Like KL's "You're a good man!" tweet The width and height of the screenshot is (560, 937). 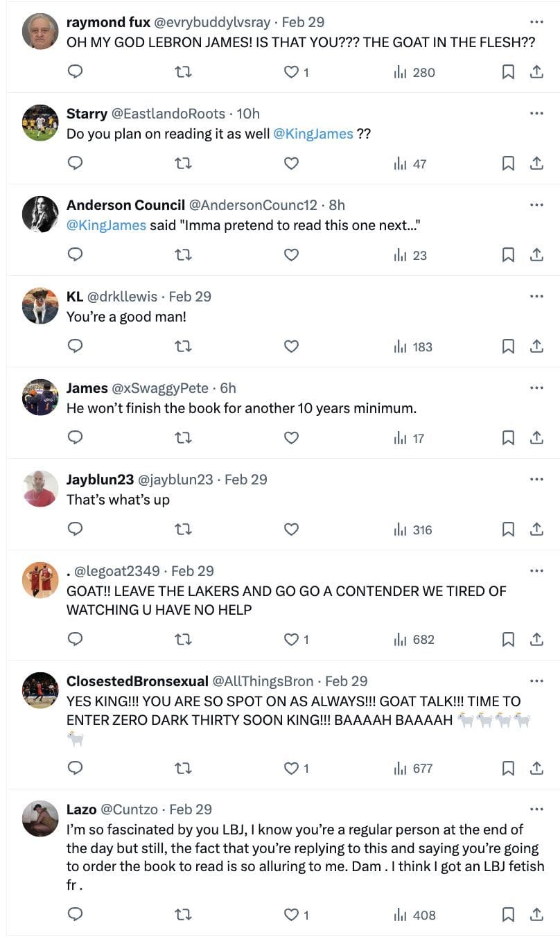click(292, 347)
